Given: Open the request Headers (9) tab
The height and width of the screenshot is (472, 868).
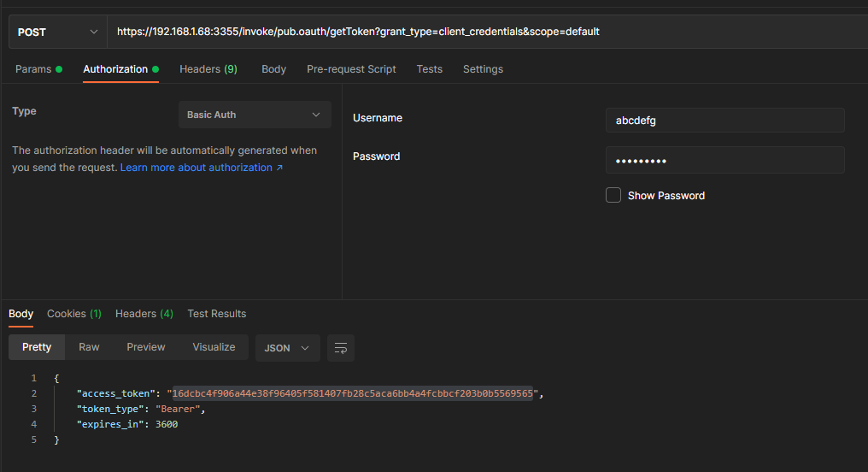Looking at the screenshot, I should click(x=208, y=69).
